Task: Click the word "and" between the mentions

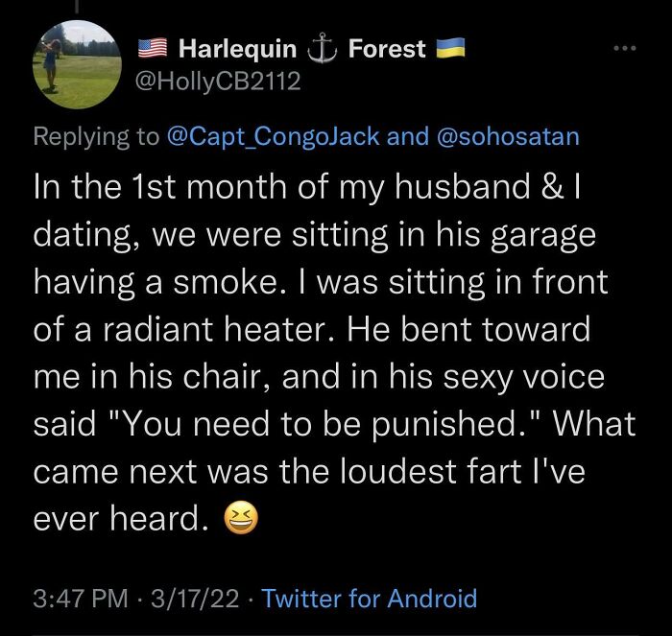Action: (409, 136)
